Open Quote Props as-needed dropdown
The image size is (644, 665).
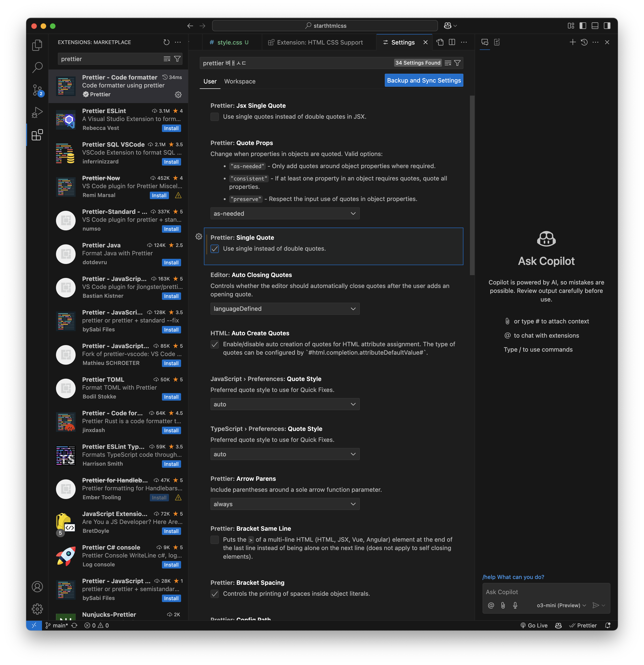tap(284, 213)
